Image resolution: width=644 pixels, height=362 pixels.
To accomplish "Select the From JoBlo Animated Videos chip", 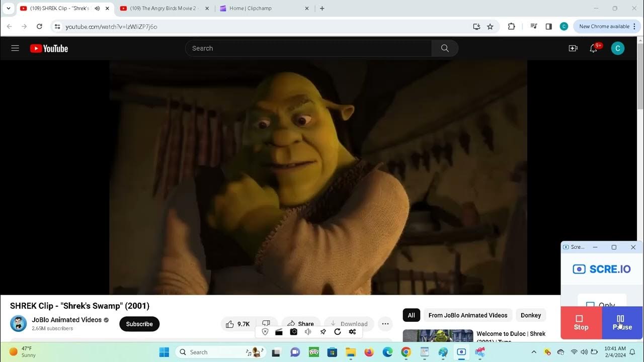I will point(468,315).
